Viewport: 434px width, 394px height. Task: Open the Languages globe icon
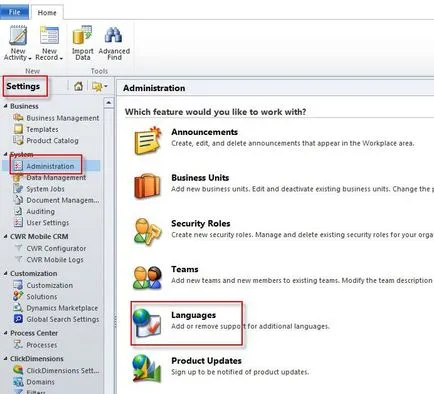(x=147, y=323)
